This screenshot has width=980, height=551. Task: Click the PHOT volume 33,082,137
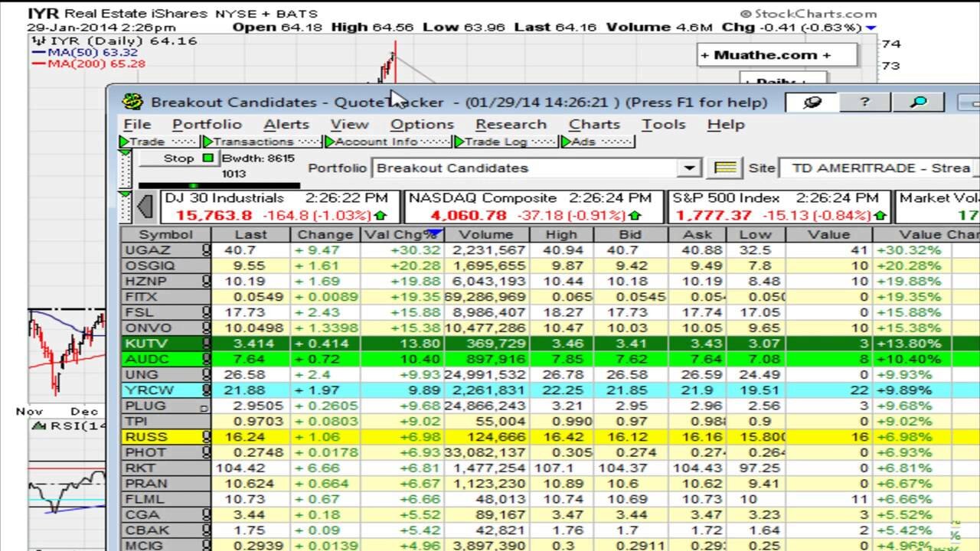[x=485, y=452]
